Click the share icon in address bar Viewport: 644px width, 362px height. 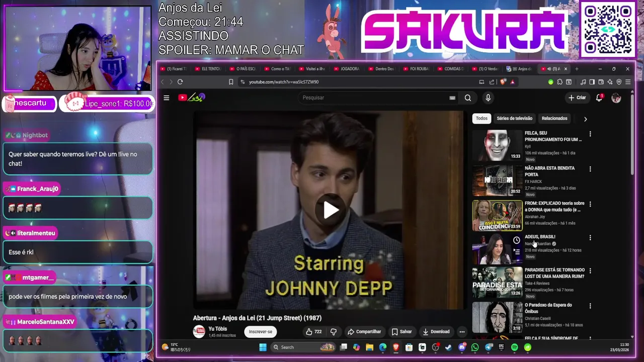[x=492, y=82]
